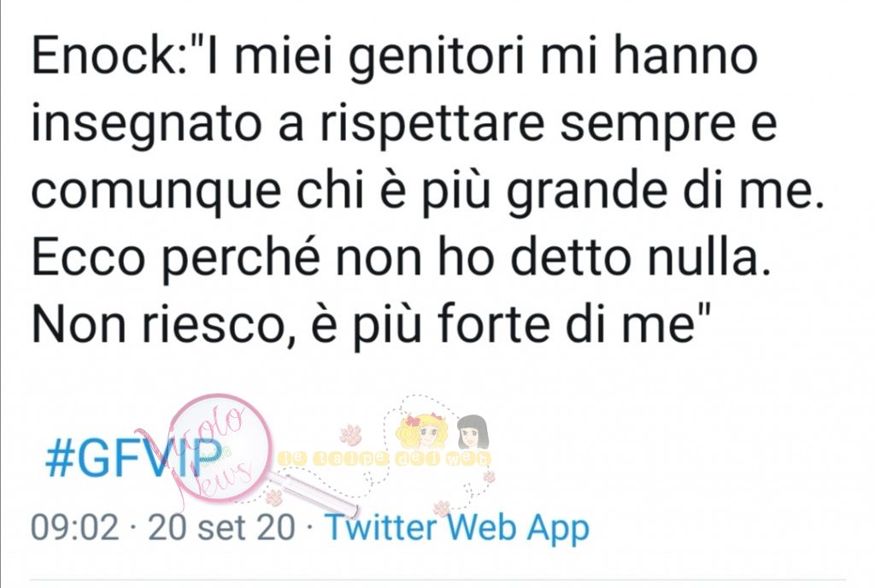This screenshot has width=875, height=588.
Task: Click the dark-haired cartoon girl face
Action: (x=473, y=432)
